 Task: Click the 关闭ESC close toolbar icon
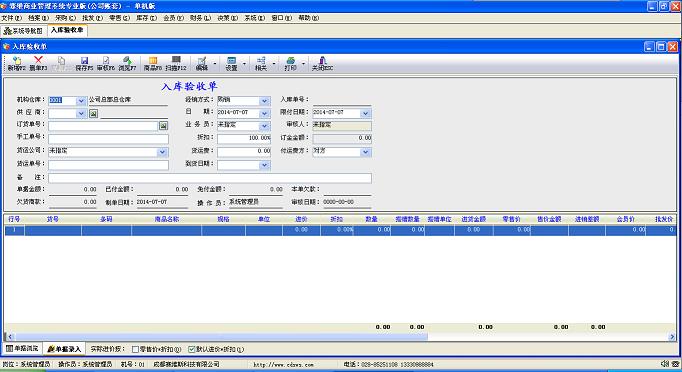[322, 61]
